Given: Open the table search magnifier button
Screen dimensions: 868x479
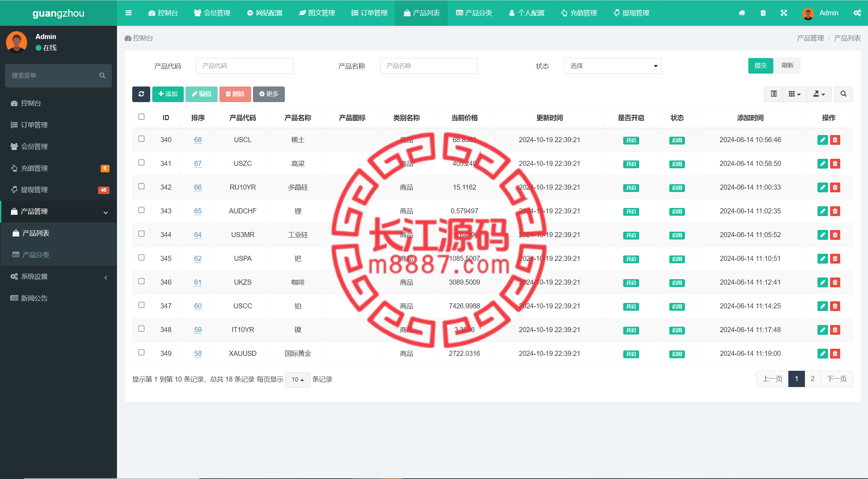Looking at the screenshot, I should click(x=843, y=94).
